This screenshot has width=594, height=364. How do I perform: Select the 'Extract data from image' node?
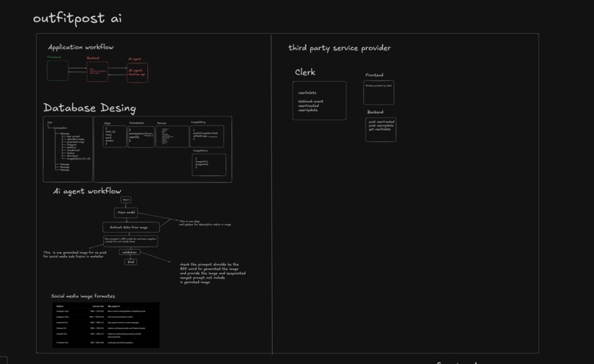coord(131,227)
